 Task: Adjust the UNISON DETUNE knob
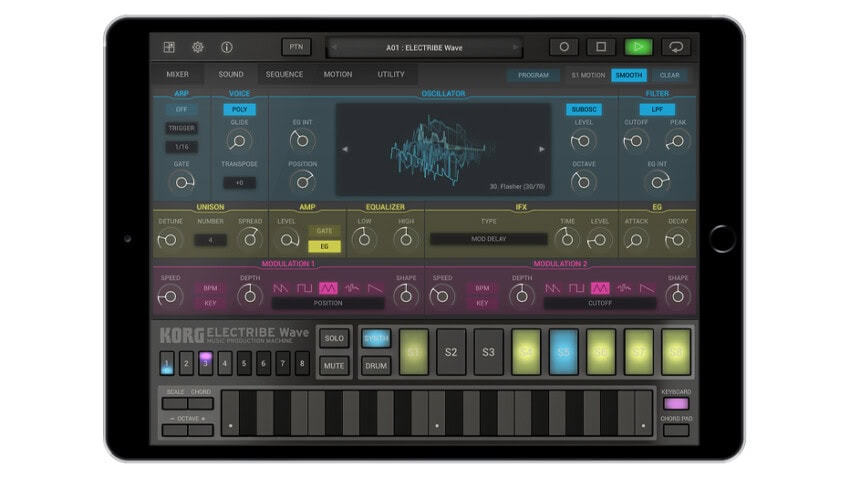pyautogui.click(x=169, y=240)
